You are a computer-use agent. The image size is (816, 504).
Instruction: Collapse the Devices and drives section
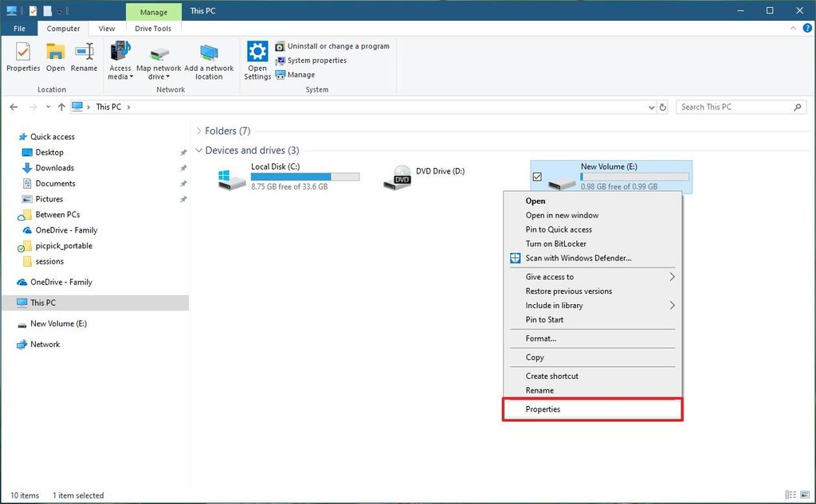(199, 150)
